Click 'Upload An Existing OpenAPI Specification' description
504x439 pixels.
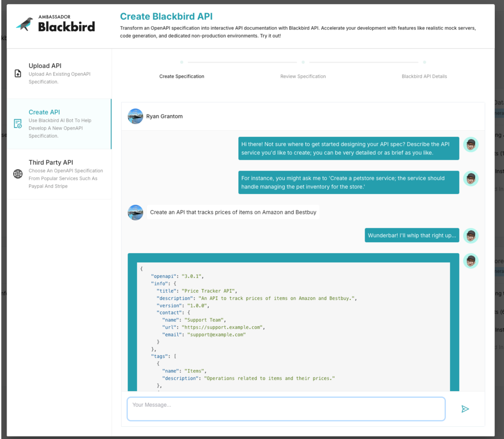coord(60,78)
